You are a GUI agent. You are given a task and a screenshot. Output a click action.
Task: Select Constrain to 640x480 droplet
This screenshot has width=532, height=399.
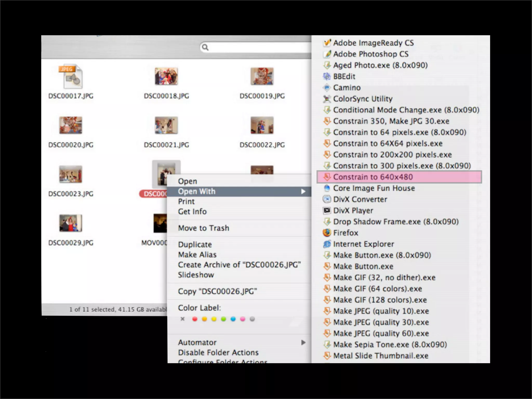click(373, 177)
